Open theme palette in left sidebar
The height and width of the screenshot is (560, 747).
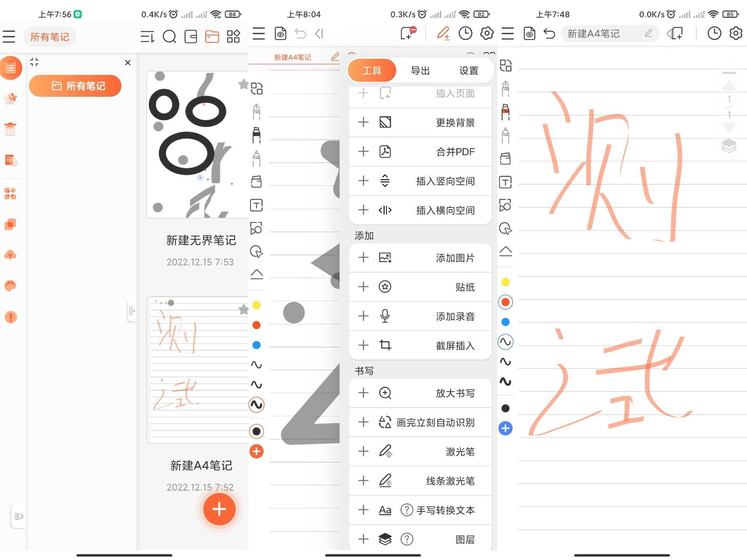(x=11, y=286)
